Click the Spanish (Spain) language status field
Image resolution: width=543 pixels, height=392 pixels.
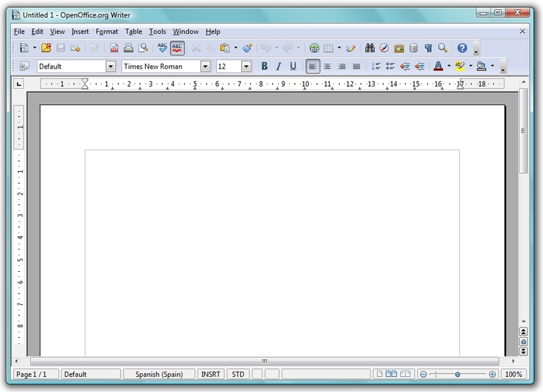coord(159,374)
